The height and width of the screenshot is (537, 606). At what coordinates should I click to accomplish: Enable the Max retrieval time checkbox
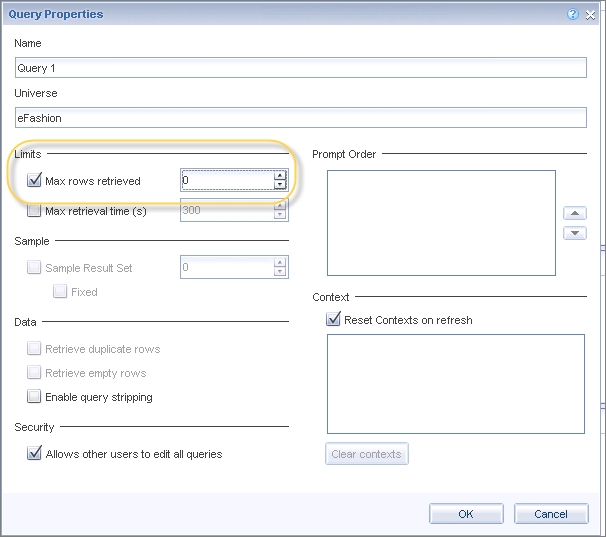[35, 211]
